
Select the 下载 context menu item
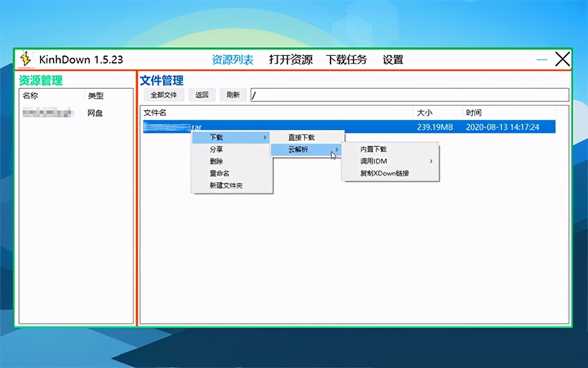coord(231,138)
